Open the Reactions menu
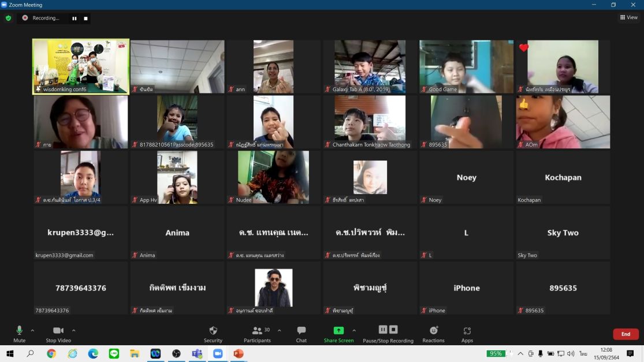The image size is (644, 362). pos(433,334)
